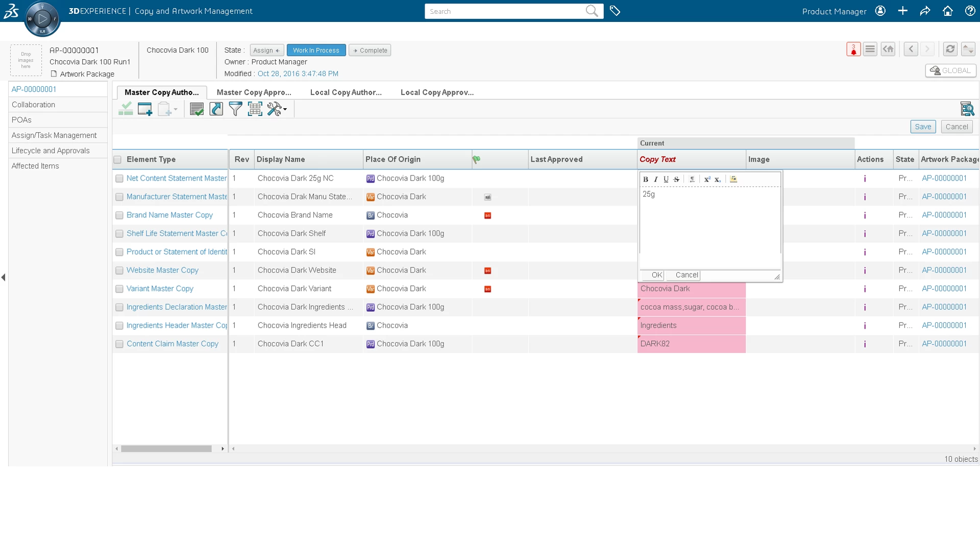Click the Save button
Screen dimensions: 980x551
tap(922, 127)
